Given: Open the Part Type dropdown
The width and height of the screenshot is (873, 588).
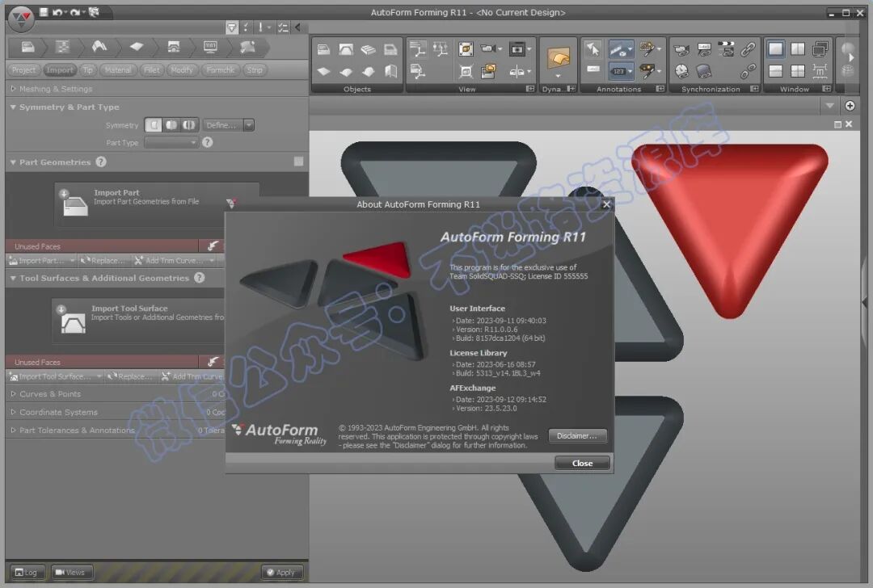Looking at the screenshot, I should click(171, 142).
